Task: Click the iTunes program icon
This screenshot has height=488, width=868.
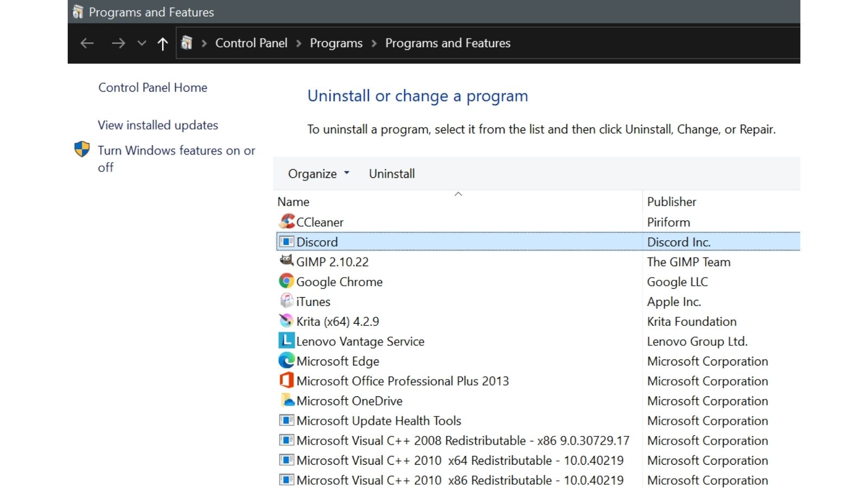Action: 286,301
